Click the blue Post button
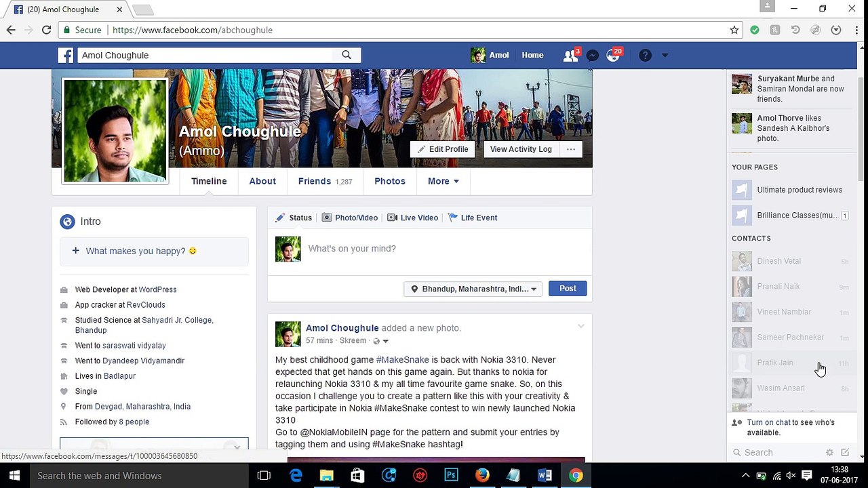The height and width of the screenshot is (488, 868). click(x=568, y=289)
